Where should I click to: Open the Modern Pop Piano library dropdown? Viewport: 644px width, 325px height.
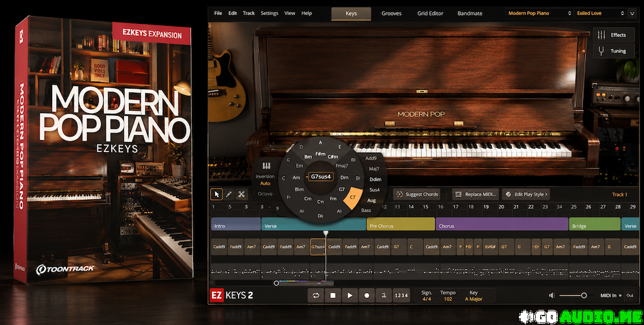tap(539, 13)
